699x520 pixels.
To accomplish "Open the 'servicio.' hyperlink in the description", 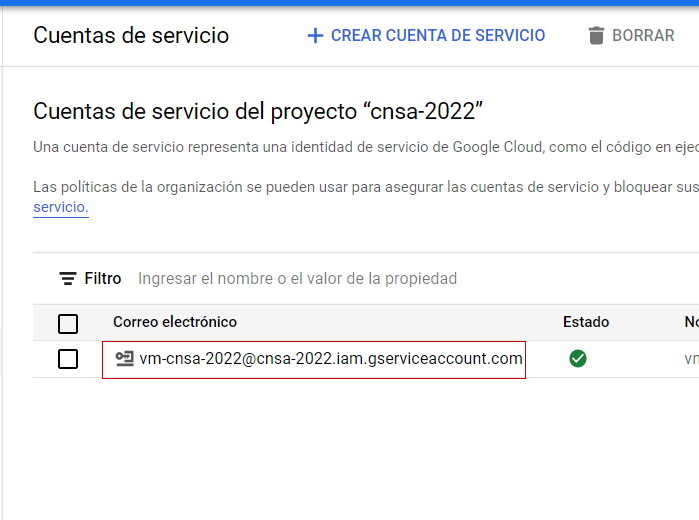I will 61,207.
